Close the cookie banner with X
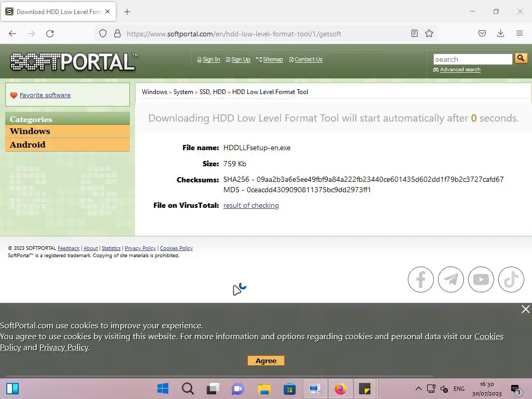 point(526,309)
